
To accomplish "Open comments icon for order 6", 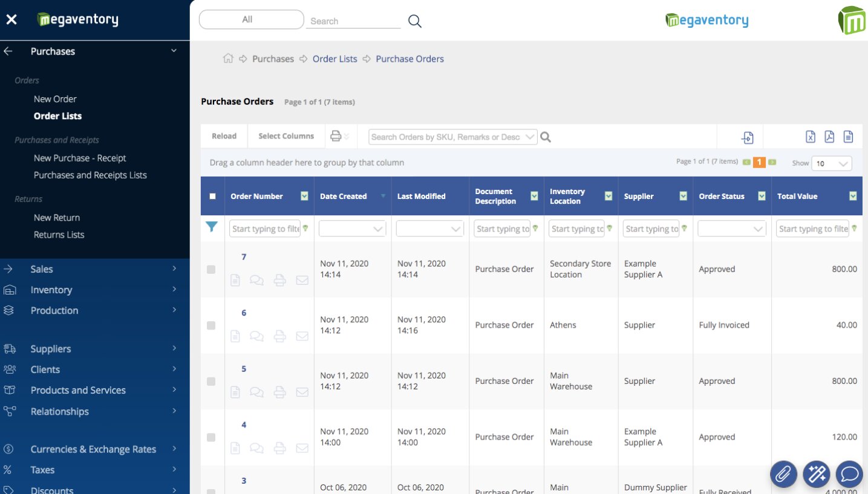I will [x=256, y=336].
